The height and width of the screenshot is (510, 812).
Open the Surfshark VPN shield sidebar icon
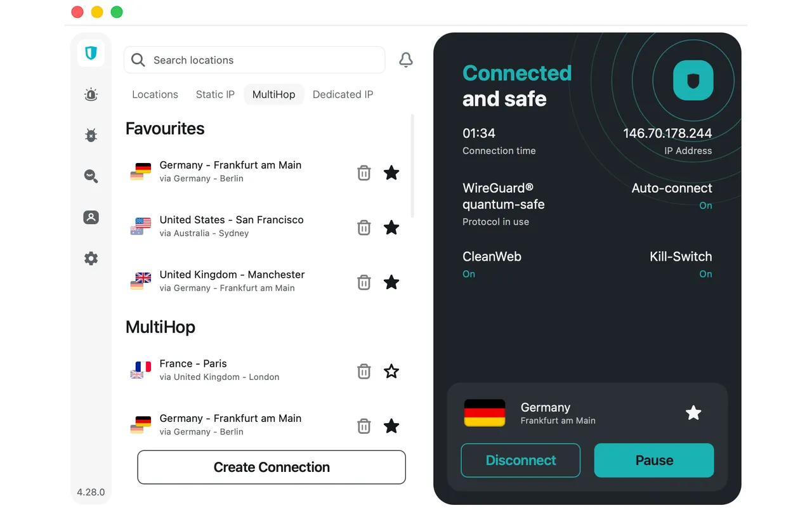(x=91, y=53)
